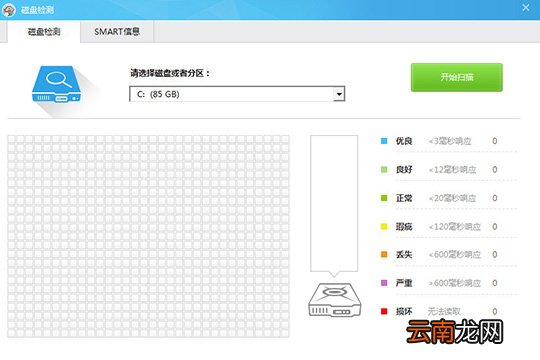Click the 无法读取 description text

click(x=444, y=311)
